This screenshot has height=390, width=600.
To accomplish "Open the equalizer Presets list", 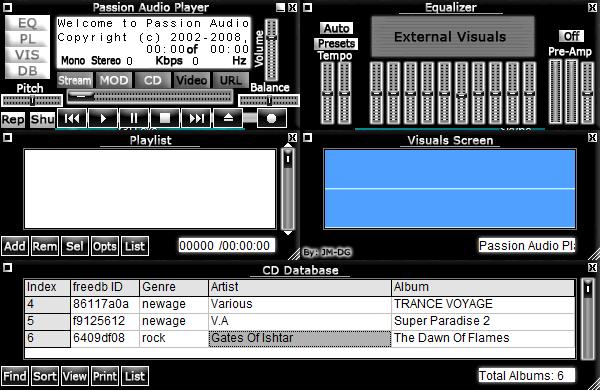I will point(336,44).
